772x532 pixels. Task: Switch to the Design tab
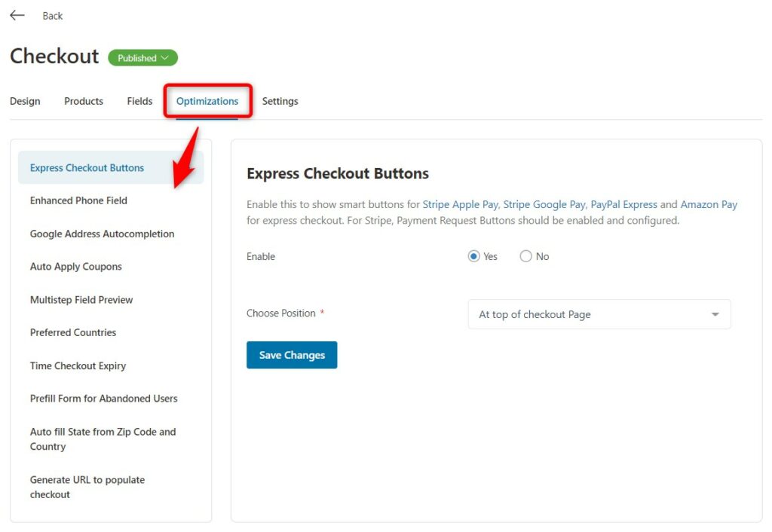pos(25,101)
